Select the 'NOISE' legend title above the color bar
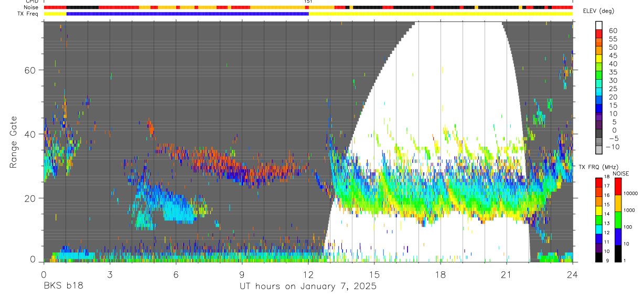The image size is (644, 297). pyautogui.click(x=621, y=173)
